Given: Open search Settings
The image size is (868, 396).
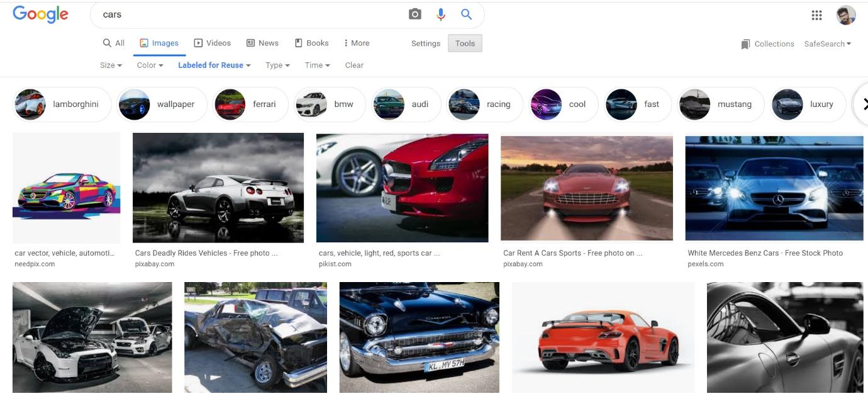Looking at the screenshot, I should point(426,43).
